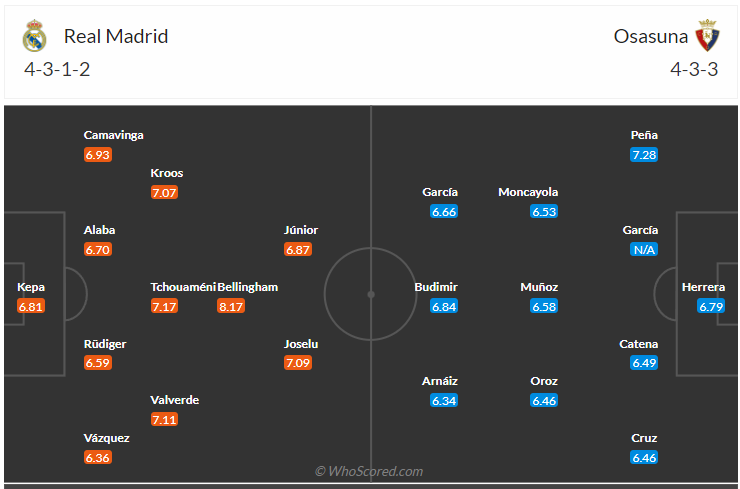Click the N/A rating under García
This screenshot has width=740, height=489.
pyautogui.click(x=644, y=249)
